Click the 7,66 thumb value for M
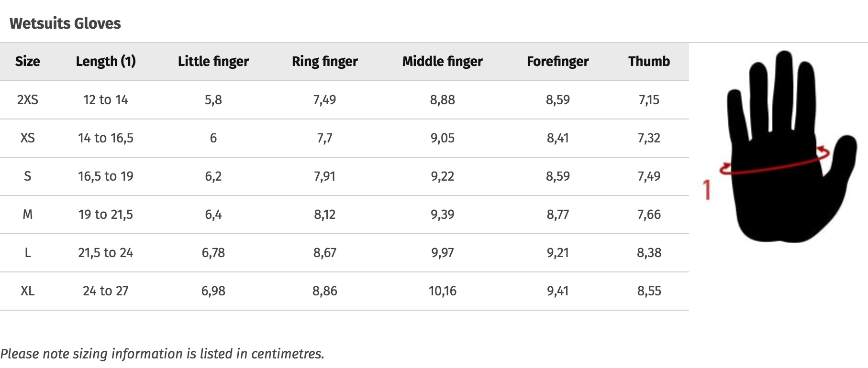868x368 pixels. (x=649, y=215)
